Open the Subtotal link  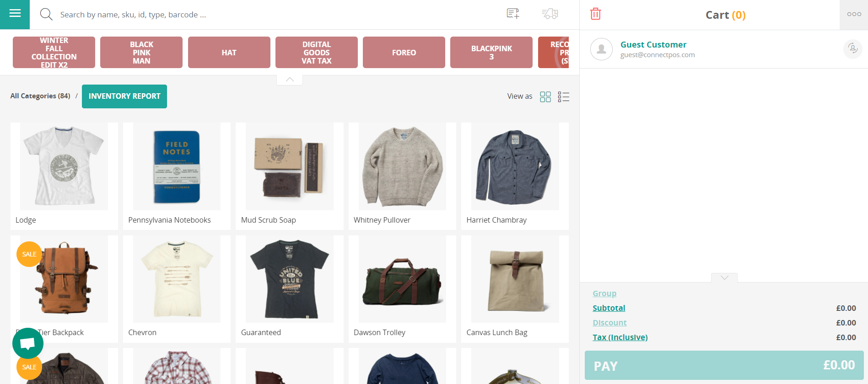tap(609, 308)
